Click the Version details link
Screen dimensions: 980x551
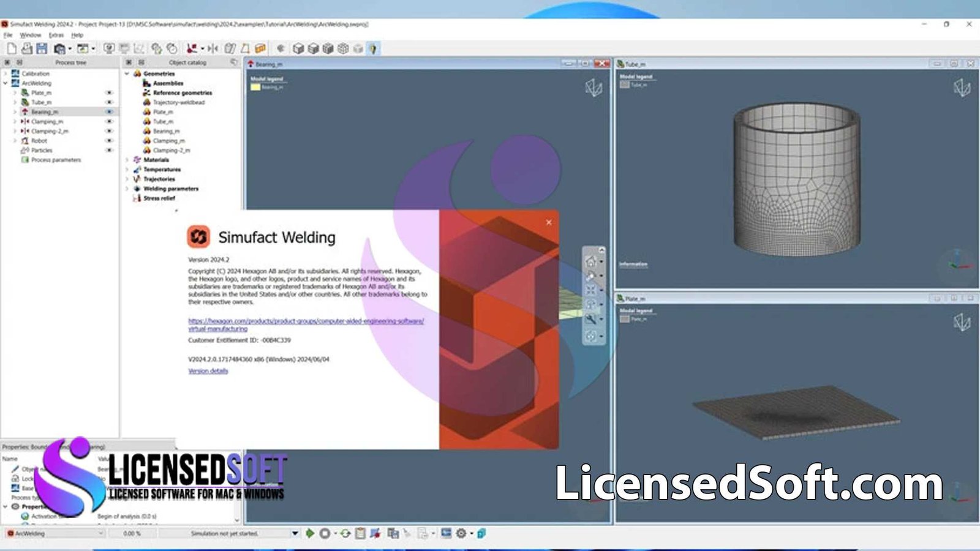(208, 371)
